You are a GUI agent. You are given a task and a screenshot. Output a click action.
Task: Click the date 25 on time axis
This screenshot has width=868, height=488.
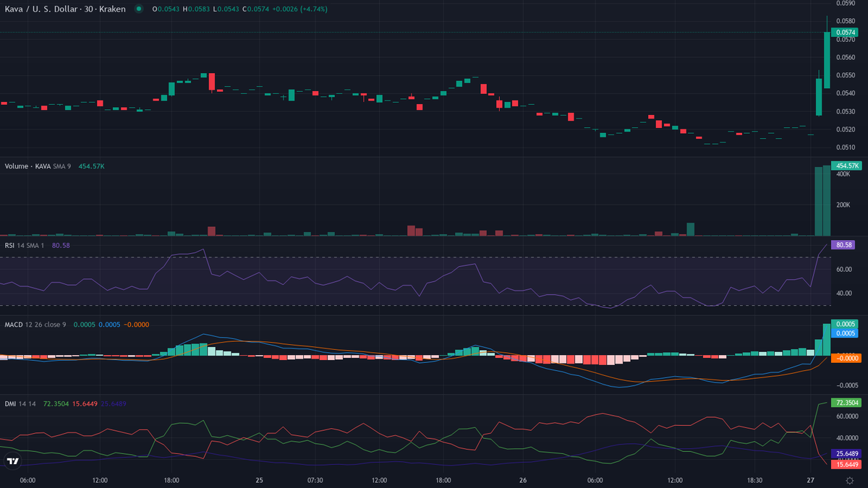point(259,480)
